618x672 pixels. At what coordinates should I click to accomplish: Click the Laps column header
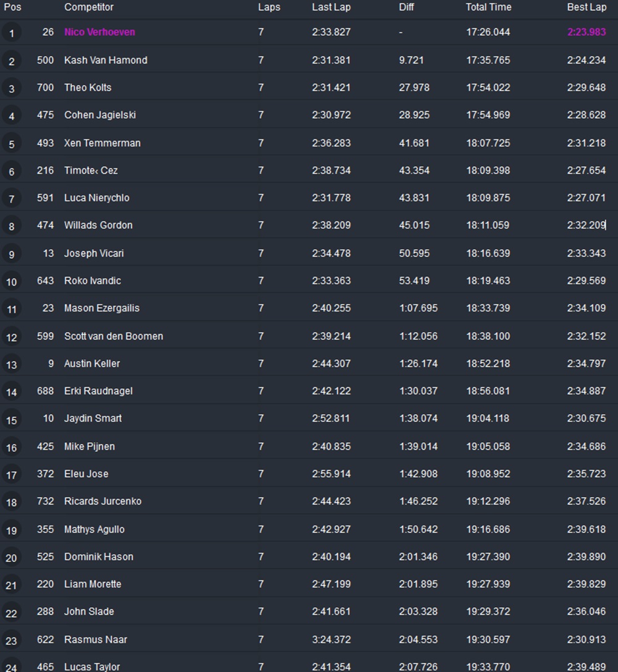[269, 7]
